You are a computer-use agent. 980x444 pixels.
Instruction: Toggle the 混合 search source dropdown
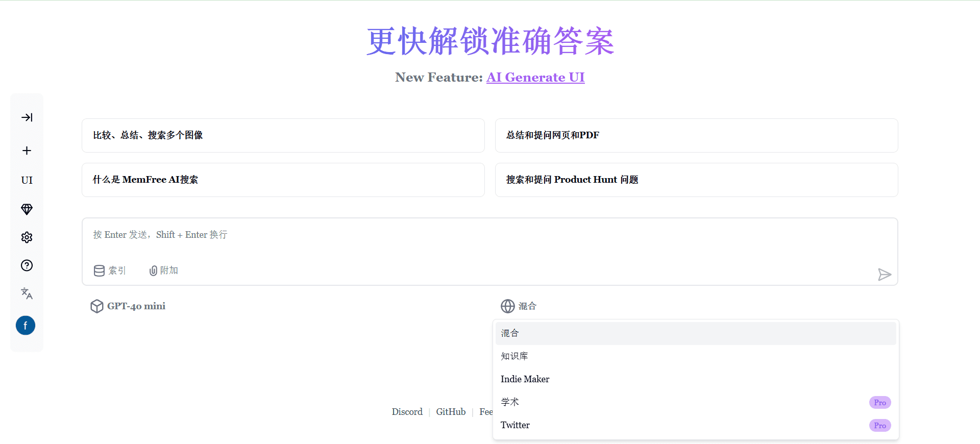[519, 306]
